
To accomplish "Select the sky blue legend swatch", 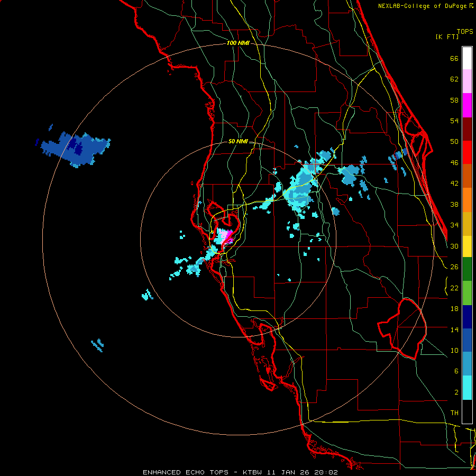I will point(467,364).
